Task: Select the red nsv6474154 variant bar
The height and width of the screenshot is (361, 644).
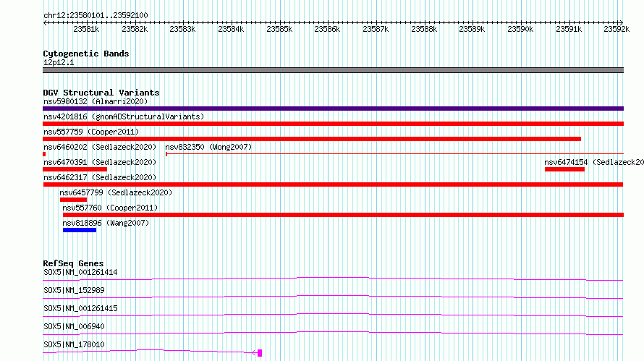Action: 564,169
